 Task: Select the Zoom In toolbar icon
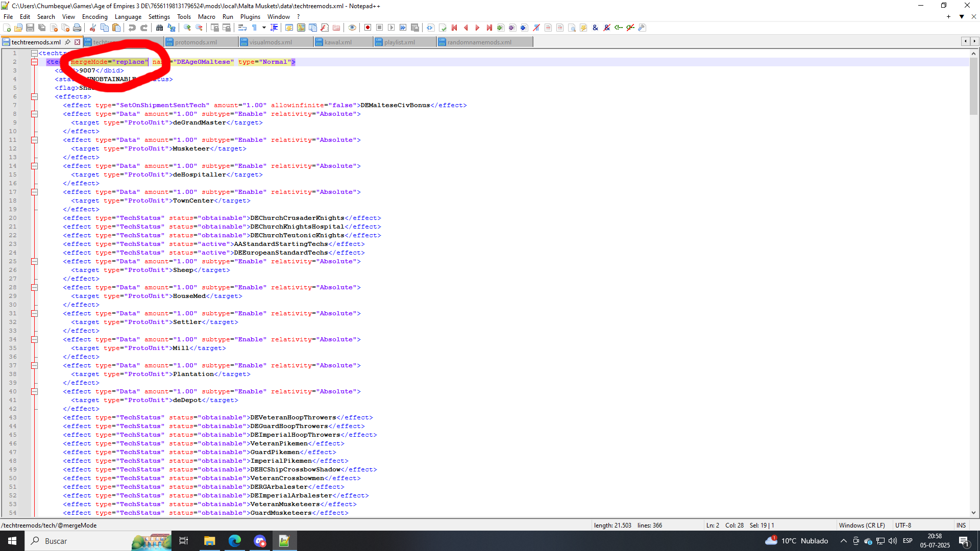coord(188,28)
